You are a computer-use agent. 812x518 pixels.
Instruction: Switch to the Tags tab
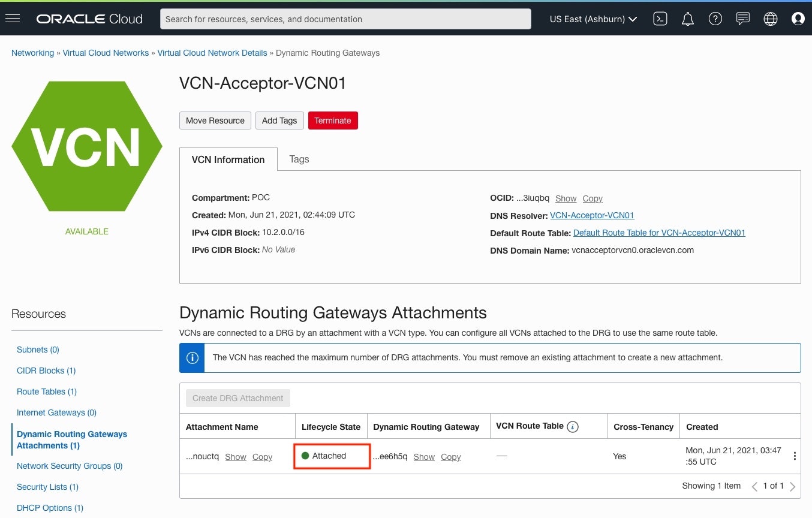click(299, 159)
